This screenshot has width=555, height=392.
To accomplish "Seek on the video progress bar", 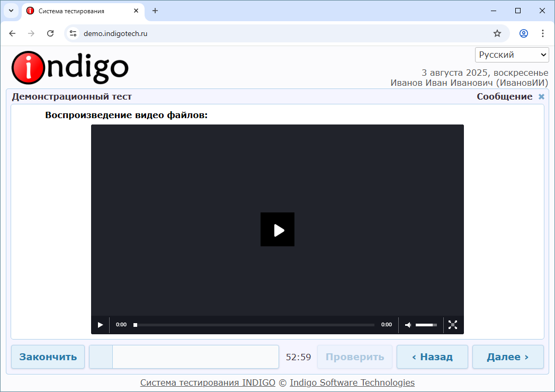I will pyautogui.click(x=254, y=325).
